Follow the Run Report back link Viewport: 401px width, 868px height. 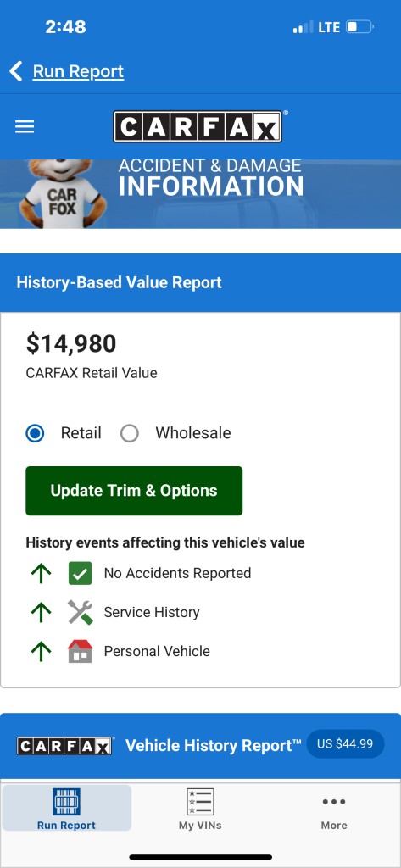tap(78, 71)
